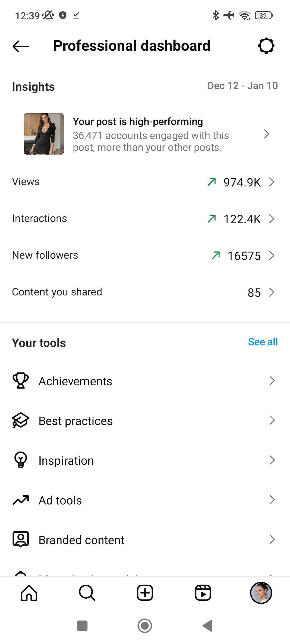Open Content you shared chevron
This screenshot has height=644, width=290.
pyautogui.click(x=272, y=292)
